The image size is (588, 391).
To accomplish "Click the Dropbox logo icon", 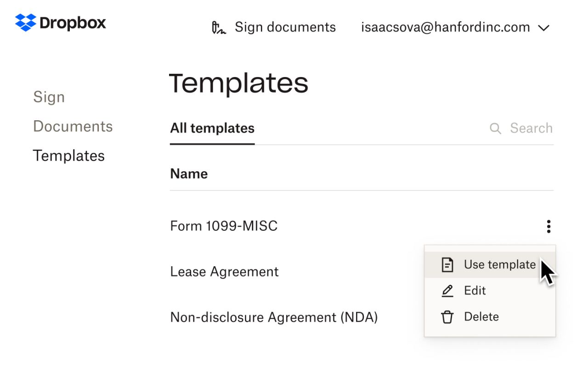I will coord(25,22).
